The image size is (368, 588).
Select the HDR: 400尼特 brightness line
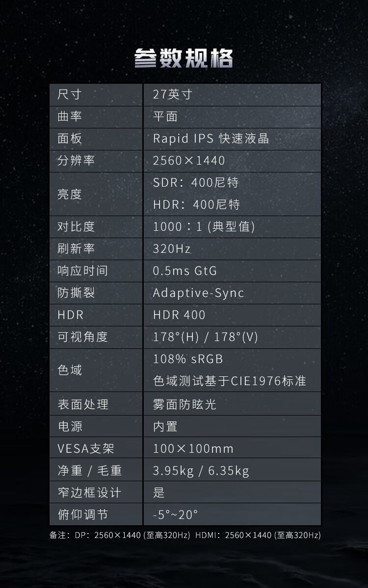tap(196, 204)
